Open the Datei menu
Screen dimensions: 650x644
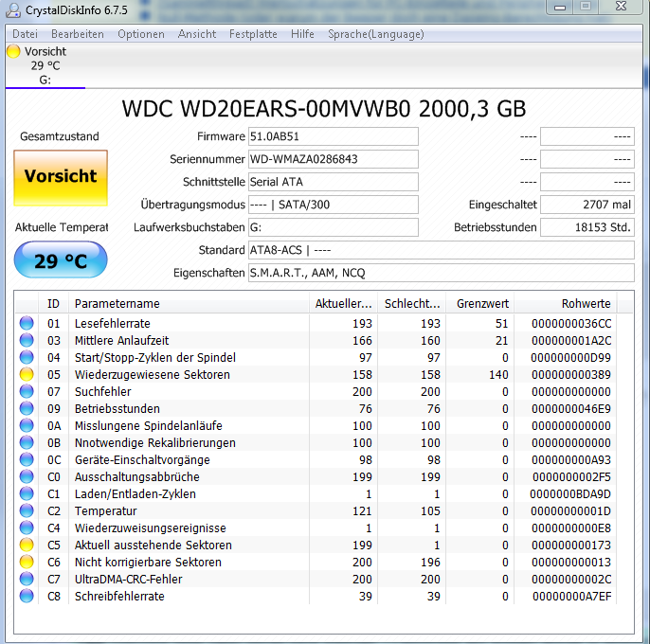[x=25, y=34]
